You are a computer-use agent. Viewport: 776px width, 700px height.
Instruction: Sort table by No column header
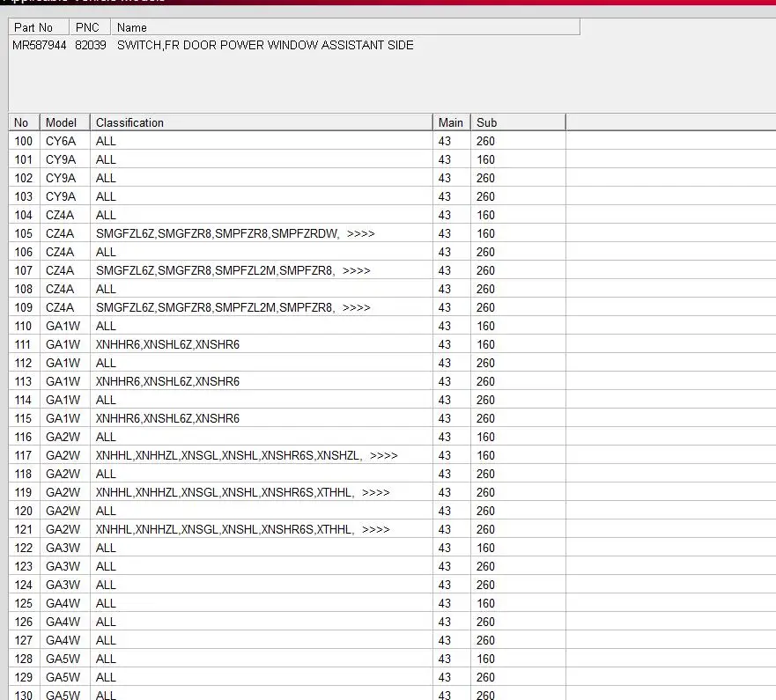(25, 122)
